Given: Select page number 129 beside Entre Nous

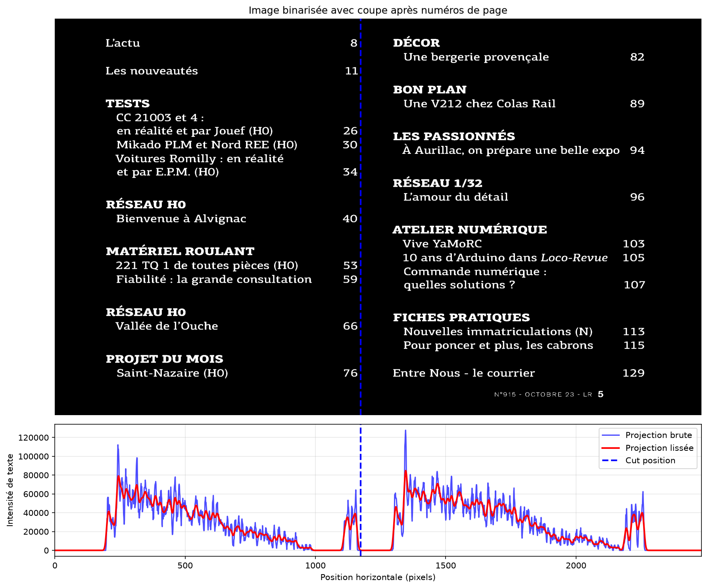Looking at the screenshot, I should [634, 373].
